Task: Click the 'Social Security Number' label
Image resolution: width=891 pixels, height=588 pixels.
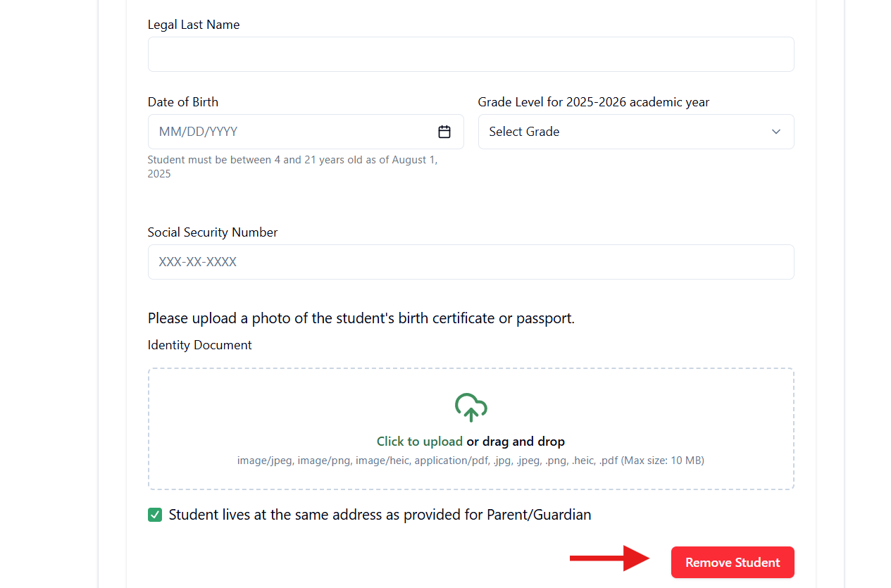Action: [213, 232]
